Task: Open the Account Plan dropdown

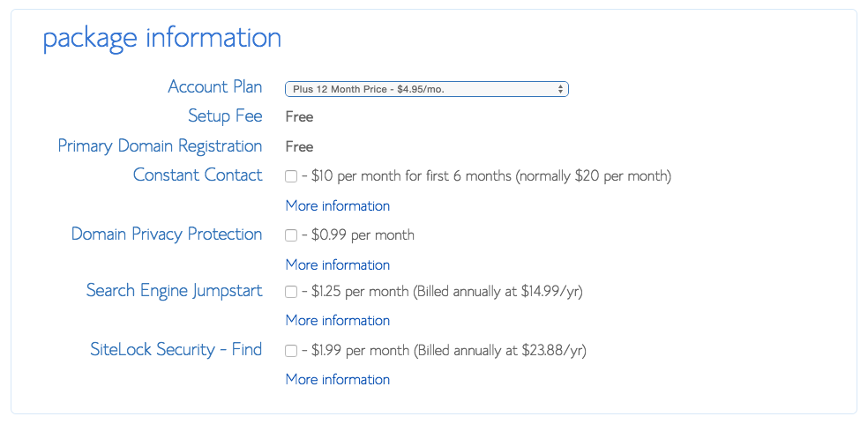Action: 426,89
